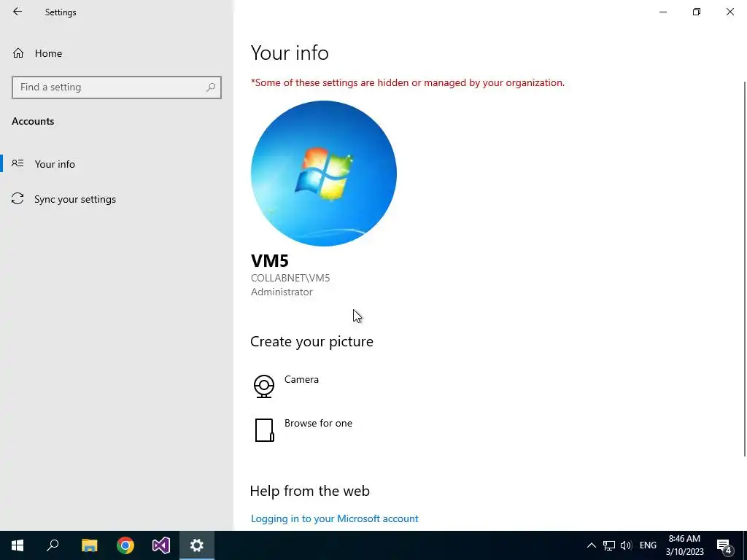Click the COLLABNET\VM5 account name text
747x560 pixels.
[290, 278]
